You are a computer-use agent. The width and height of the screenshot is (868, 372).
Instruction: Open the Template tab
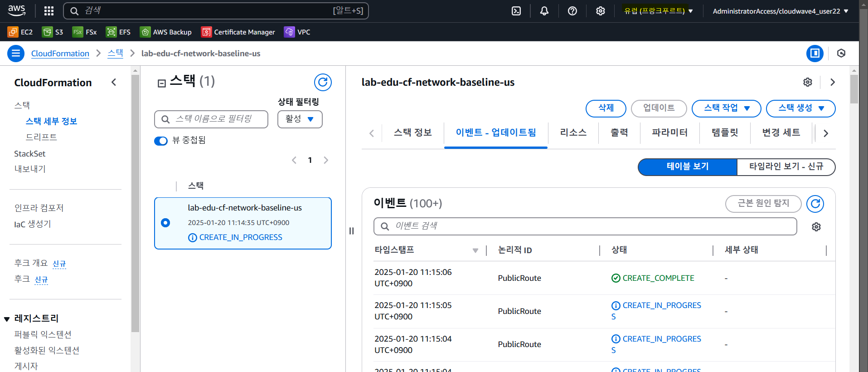(725, 132)
